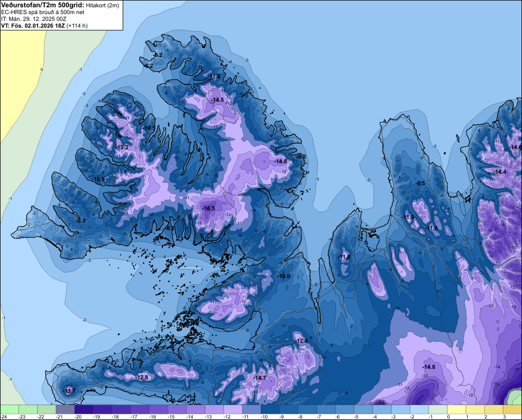Click the -9.3 coastal temperature label
This screenshot has height=420, width=522.
tap(302, 157)
